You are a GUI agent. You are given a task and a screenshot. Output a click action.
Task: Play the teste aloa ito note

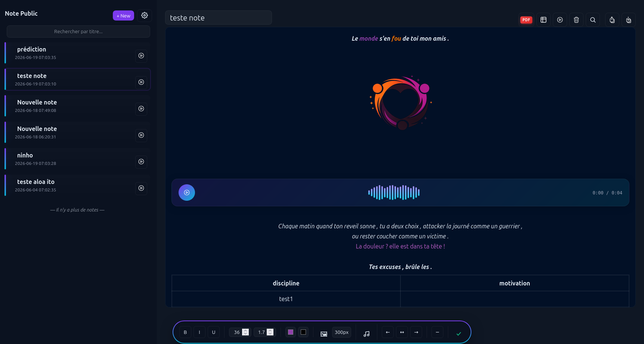(141, 188)
